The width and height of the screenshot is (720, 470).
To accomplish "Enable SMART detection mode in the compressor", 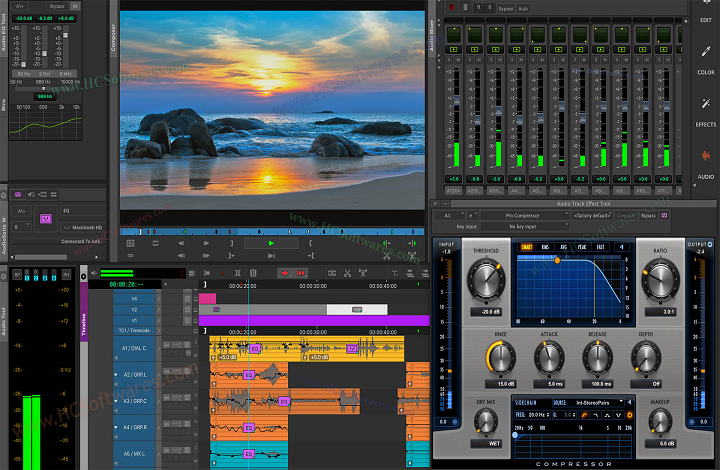I will [526, 247].
